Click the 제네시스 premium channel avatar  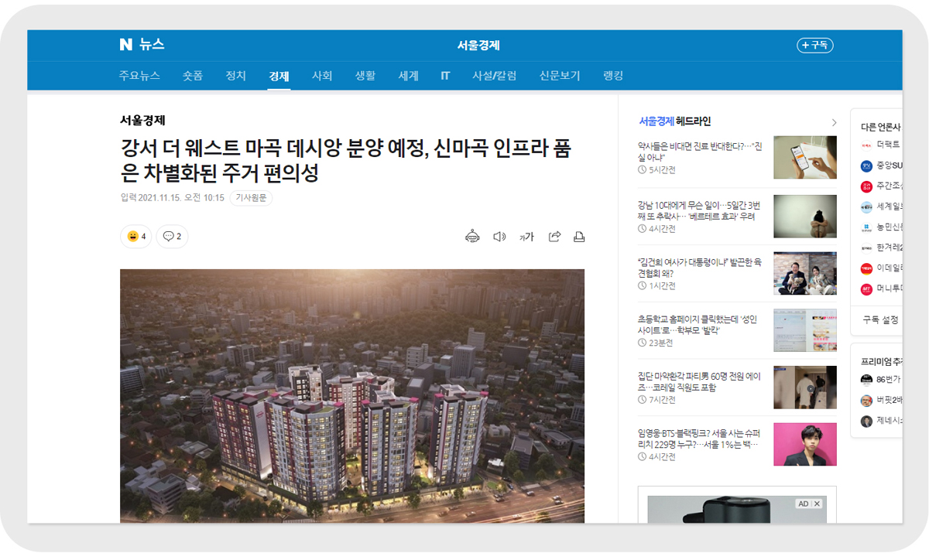[x=866, y=422]
